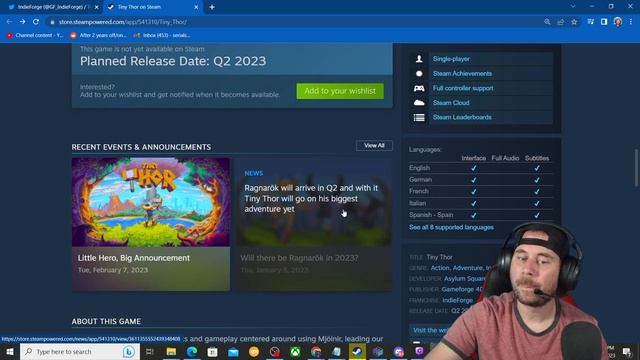Click the page vertical scrollbar thumb
The height and width of the screenshot is (360, 640).
pos(636,168)
